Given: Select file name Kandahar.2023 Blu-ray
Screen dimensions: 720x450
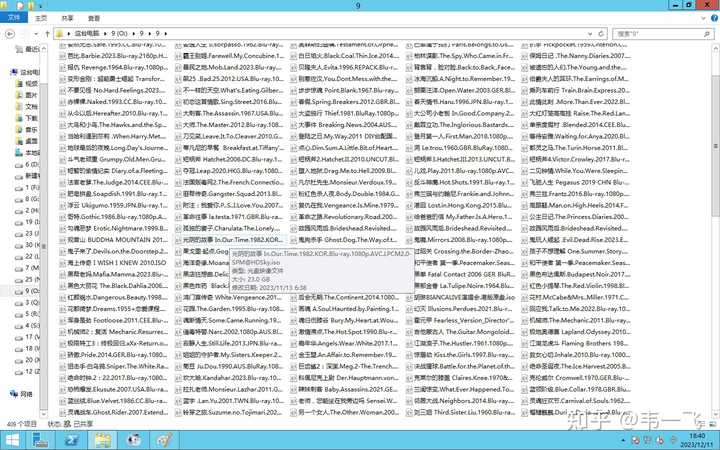Looking at the screenshot, I should pos(233,378).
